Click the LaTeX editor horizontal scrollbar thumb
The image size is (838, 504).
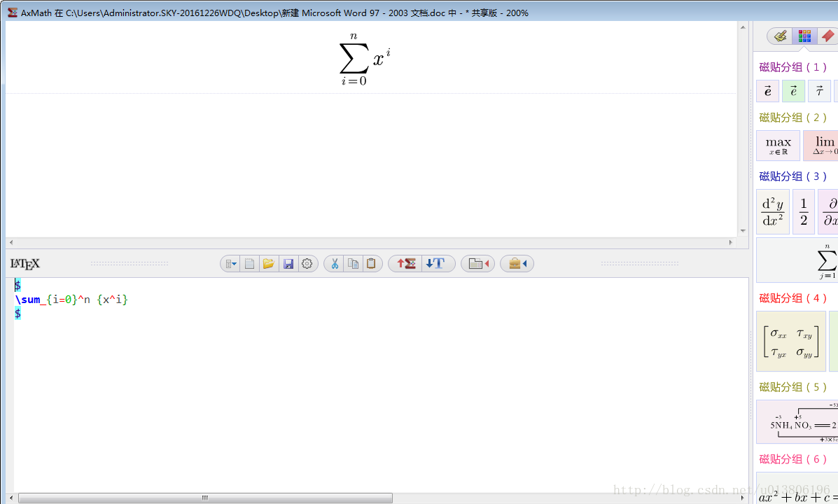tap(205, 498)
